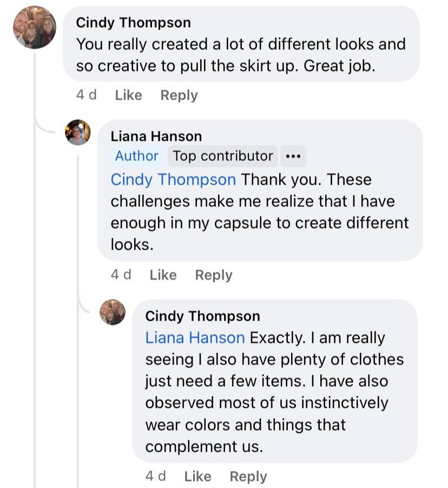Click the 4 d timestamp on the last reply
Viewport: 448px width, 488px height.
156,477
